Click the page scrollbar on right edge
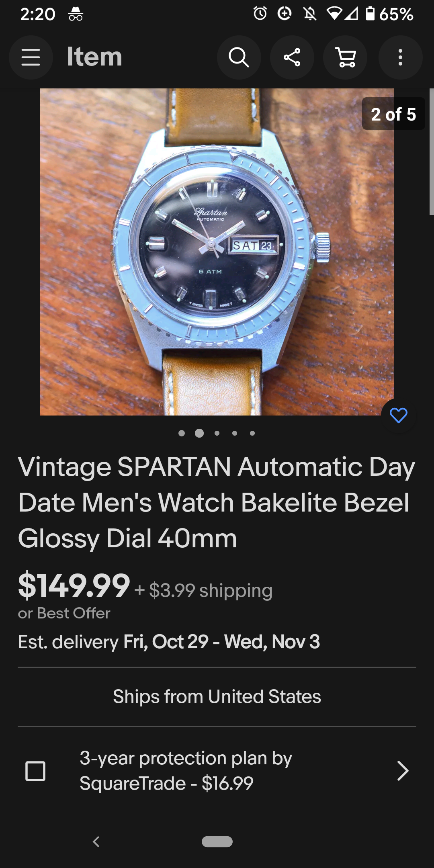Image resolution: width=434 pixels, height=868 pixels. [432, 152]
